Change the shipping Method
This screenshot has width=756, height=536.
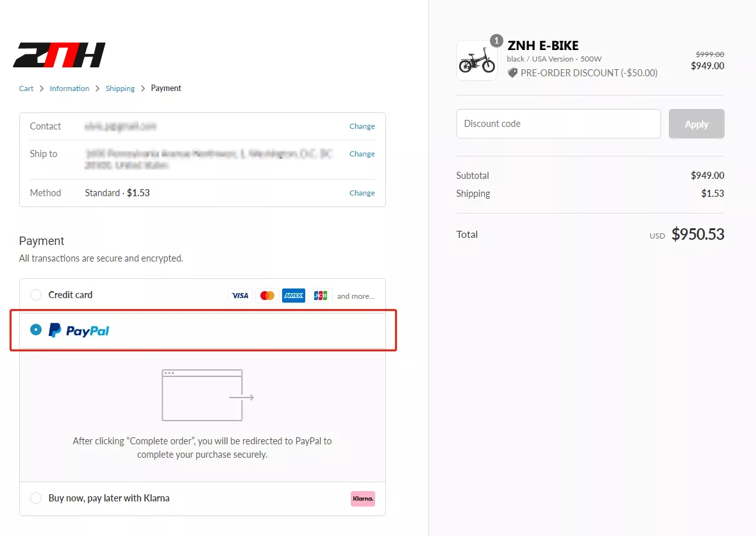(x=362, y=193)
